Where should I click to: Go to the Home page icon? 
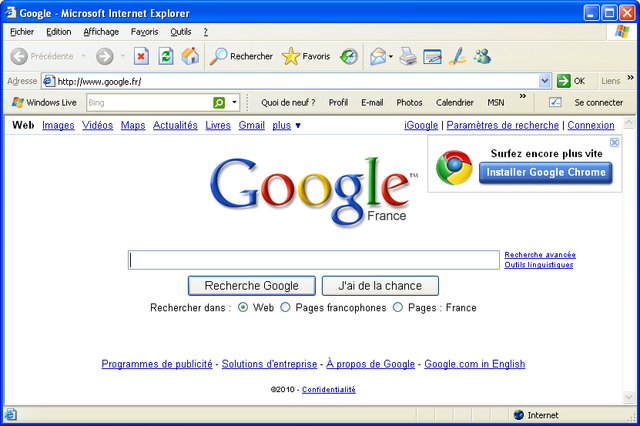click(x=190, y=56)
